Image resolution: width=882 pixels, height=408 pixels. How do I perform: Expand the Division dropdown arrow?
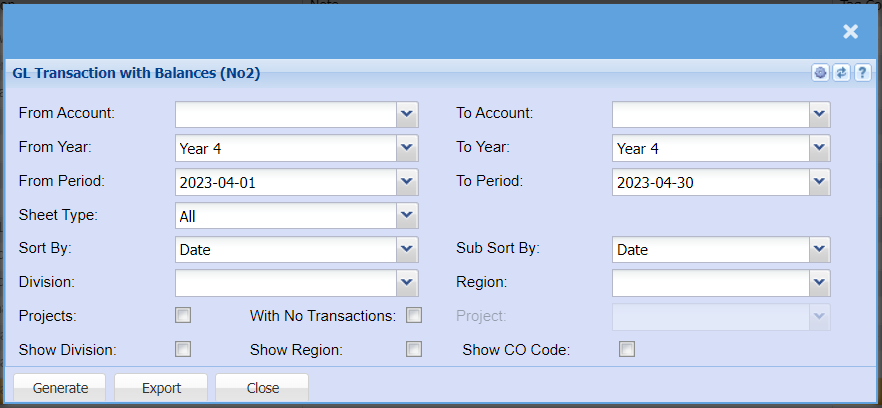(406, 284)
